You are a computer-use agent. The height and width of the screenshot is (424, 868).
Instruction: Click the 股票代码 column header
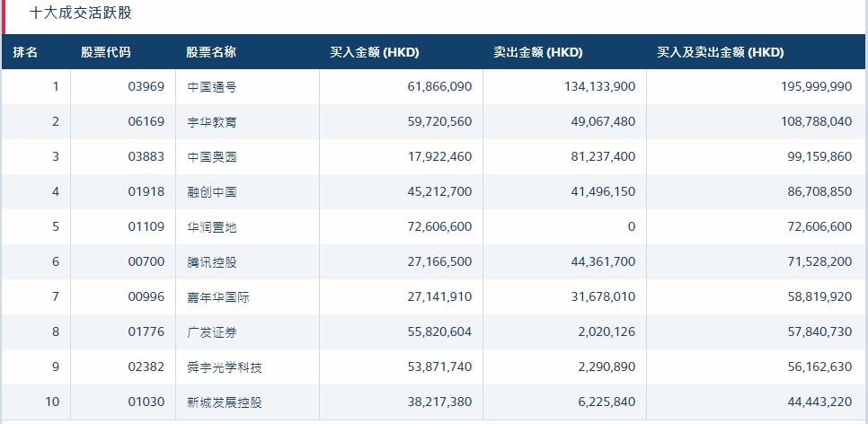tap(106, 53)
